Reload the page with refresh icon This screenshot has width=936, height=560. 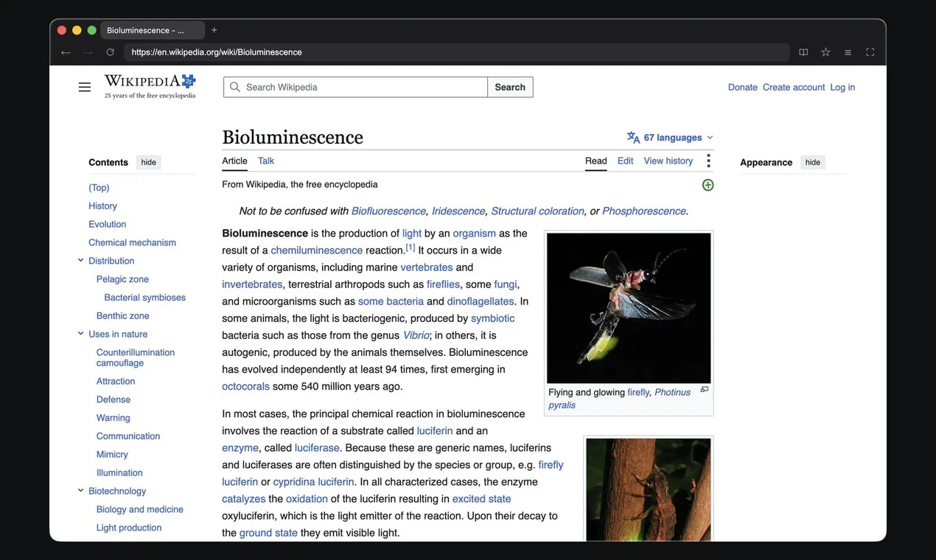(110, 52)
